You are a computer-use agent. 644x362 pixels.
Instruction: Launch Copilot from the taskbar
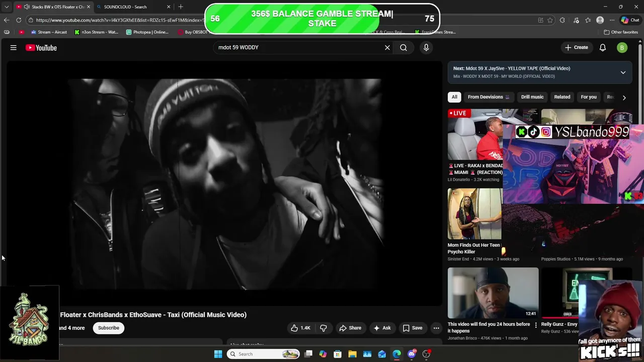(x=323, y=354)
